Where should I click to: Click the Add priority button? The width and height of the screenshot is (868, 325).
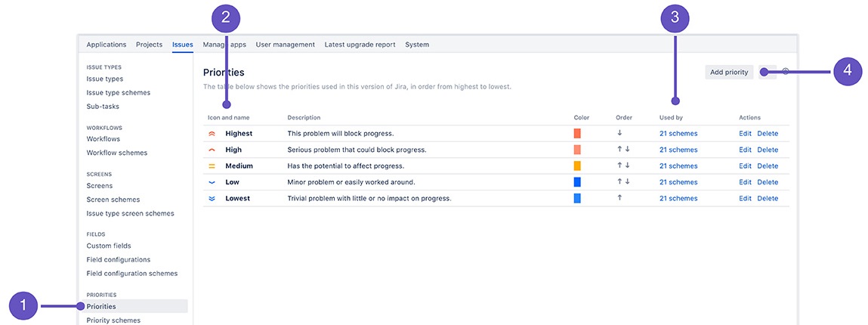coord(729,72)
